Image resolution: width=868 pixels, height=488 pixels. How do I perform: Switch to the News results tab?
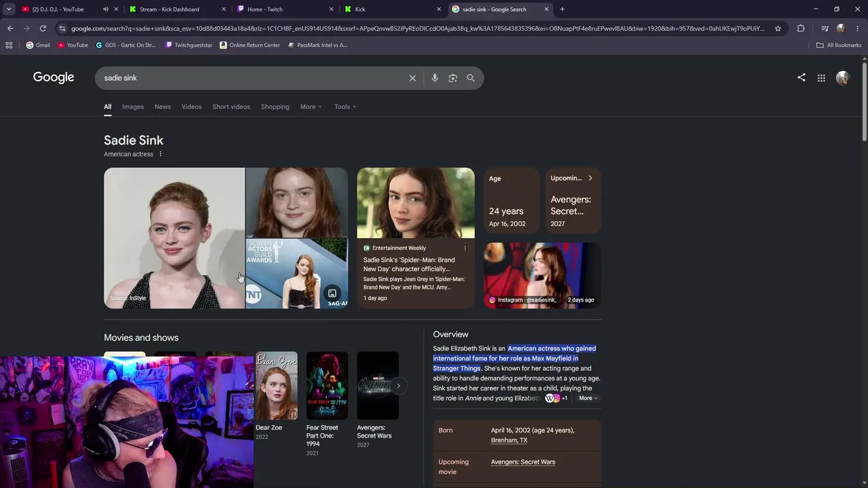point(163,106)
